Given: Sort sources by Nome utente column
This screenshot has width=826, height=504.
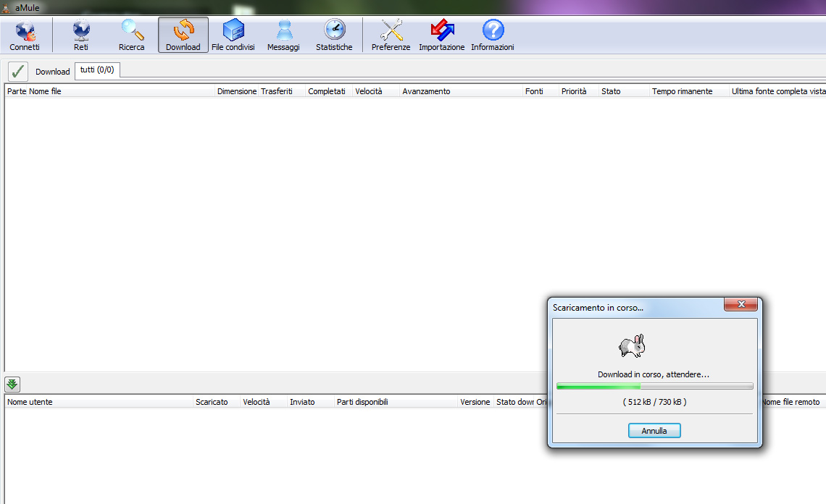Looking at the screenshot, I should (30, 402).
